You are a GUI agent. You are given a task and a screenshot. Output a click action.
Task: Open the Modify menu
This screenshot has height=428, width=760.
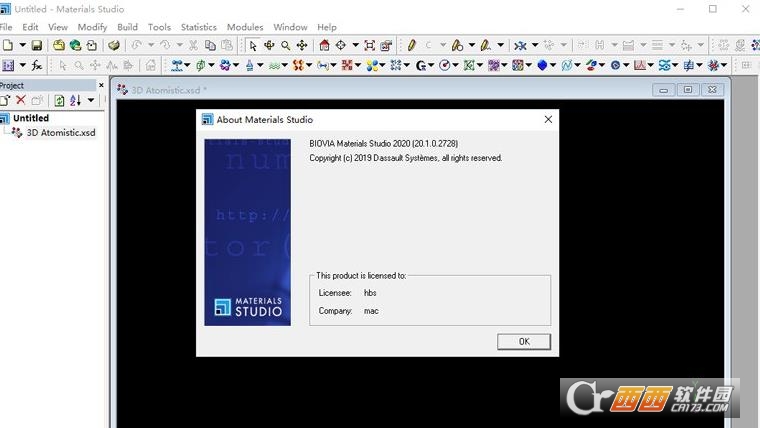click(92, 27)
